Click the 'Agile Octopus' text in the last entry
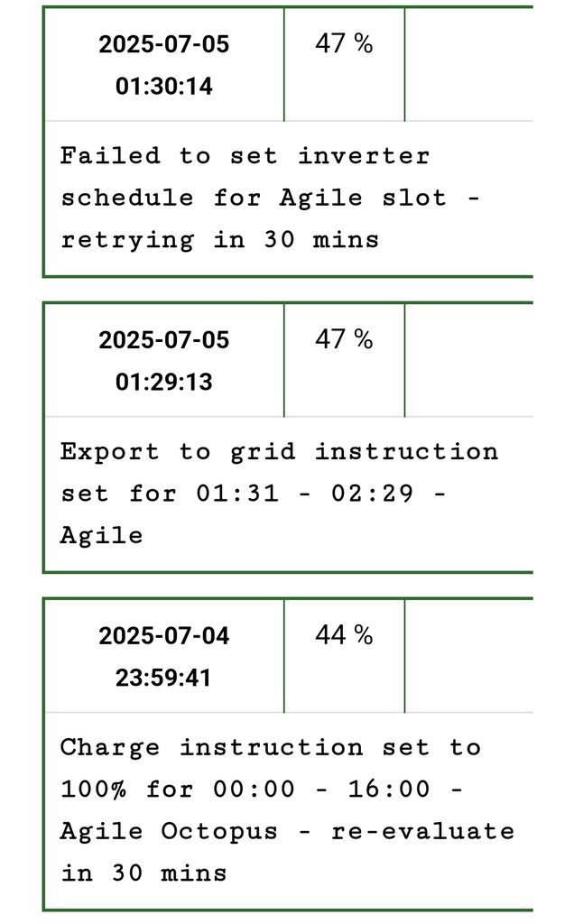574x924 pixels. click(x=169, y=831)
